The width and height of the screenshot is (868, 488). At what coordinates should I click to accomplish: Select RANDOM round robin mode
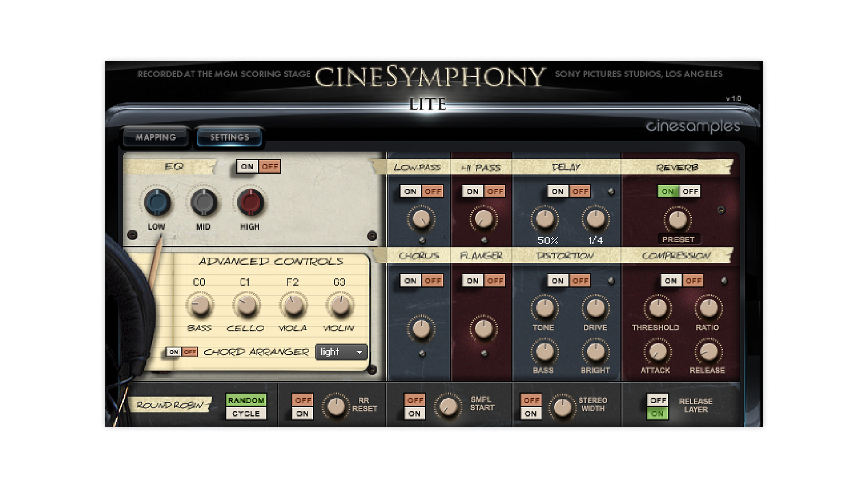pyautogui.click(x=246, y=400)
